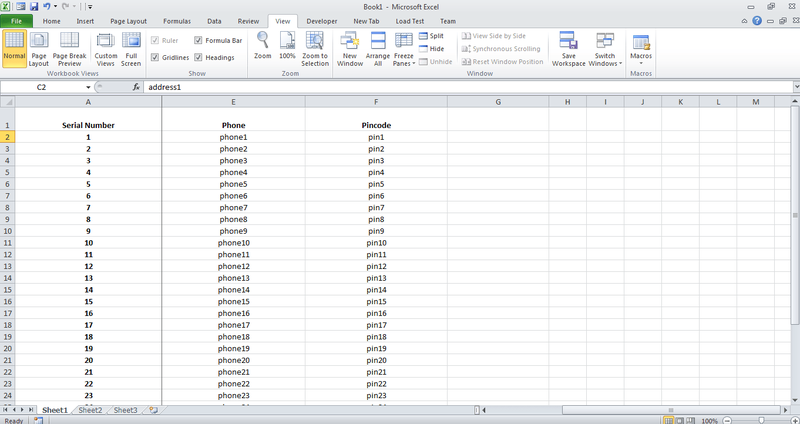Click Zoom to Selection

315,49
